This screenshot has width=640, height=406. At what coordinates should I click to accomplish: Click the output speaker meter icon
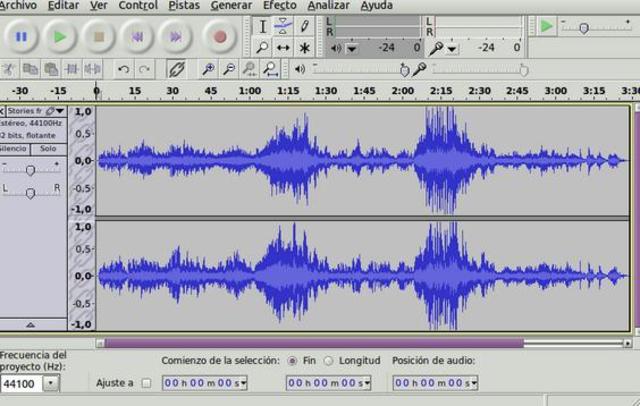[x=336, y=48]
